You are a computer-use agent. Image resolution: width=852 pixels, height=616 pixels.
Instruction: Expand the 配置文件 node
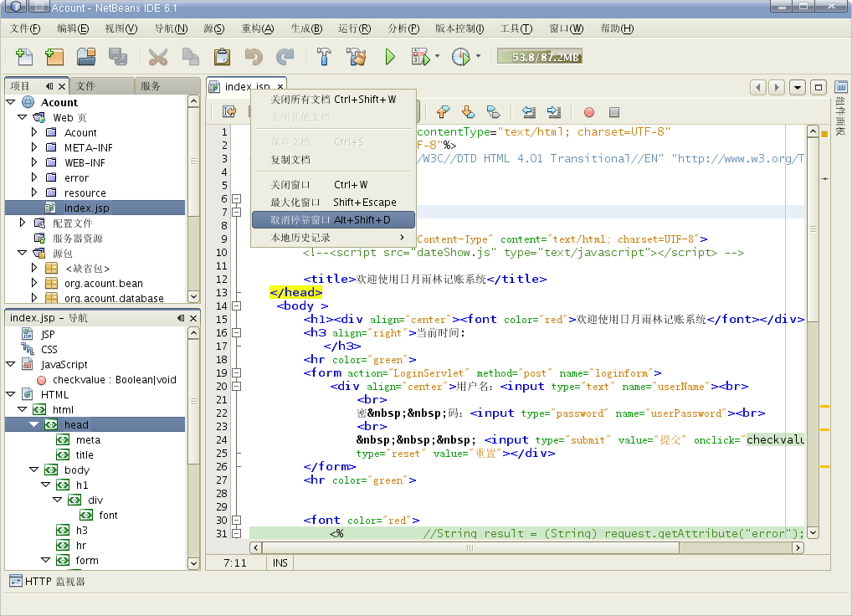(x=23, y=223)
